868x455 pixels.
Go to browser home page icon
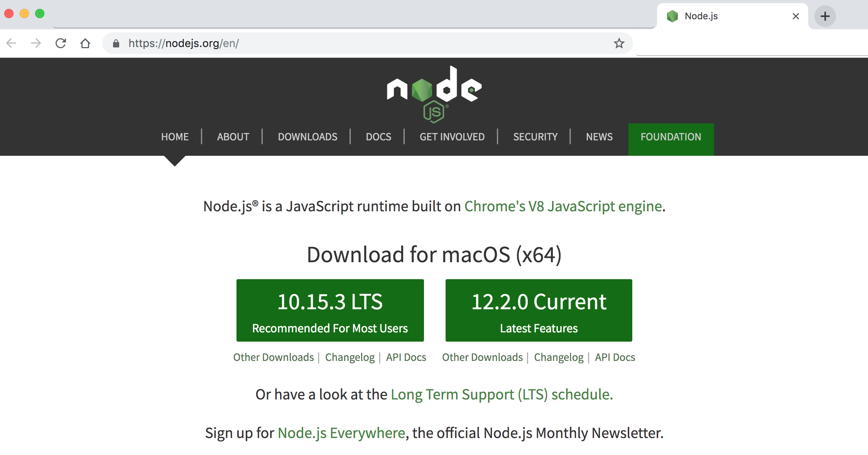click(85, 43)
